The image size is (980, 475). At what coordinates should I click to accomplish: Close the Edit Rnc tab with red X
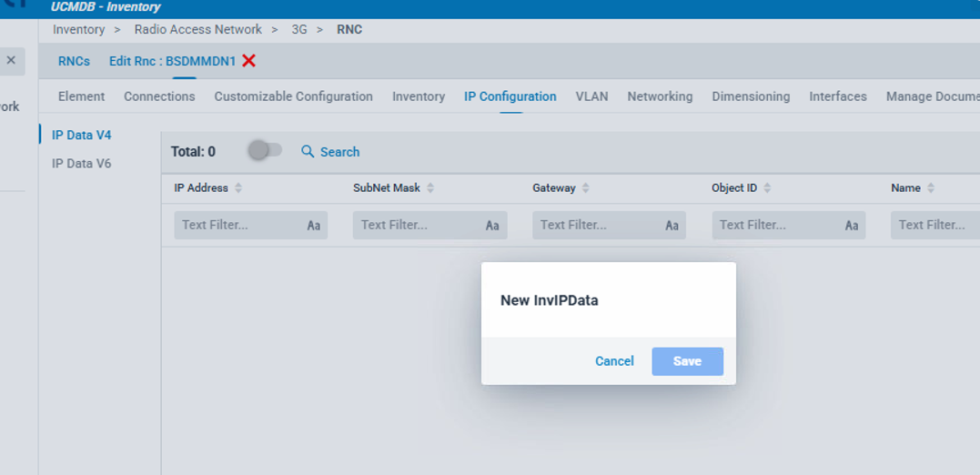pyautogui.click(x=248, y=61)
